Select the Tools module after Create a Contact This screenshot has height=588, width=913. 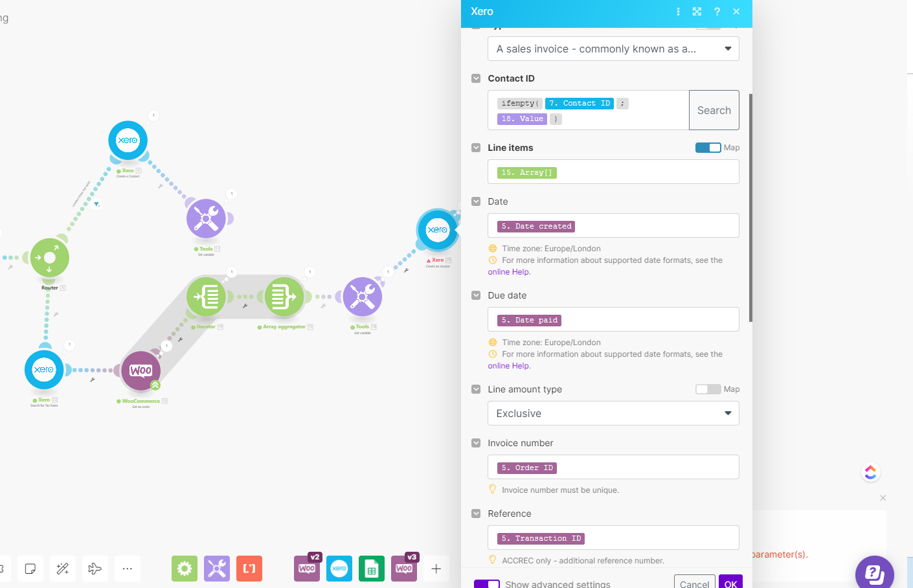(206, 218)
